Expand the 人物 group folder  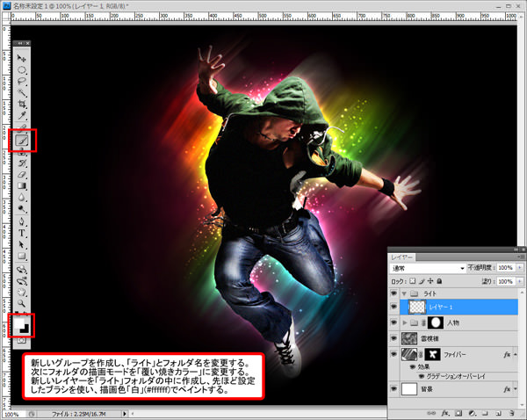click(x=404, y=322)
